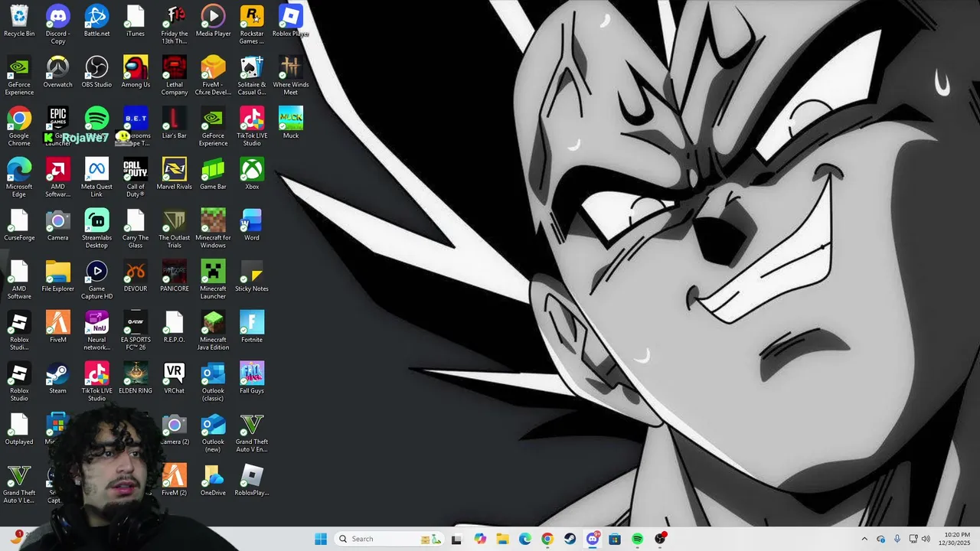Open Google Chrome desktop icon
Viewport: 980px width, 551px height.
(19, 126)
